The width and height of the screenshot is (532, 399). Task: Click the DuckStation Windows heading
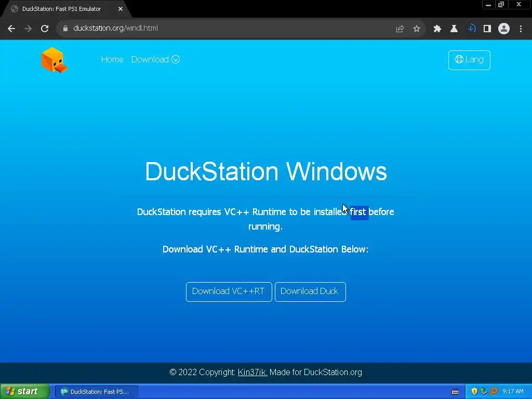coord(266,171)
